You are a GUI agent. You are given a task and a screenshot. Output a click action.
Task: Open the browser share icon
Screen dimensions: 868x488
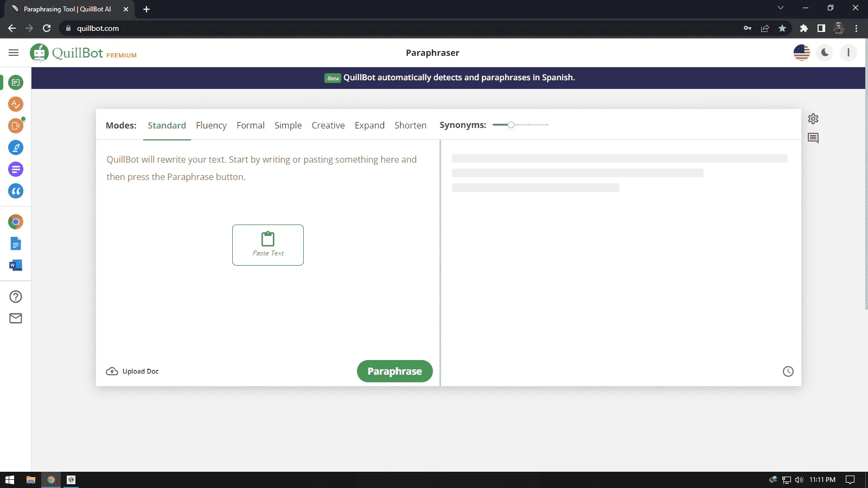[x=765, y=28]
